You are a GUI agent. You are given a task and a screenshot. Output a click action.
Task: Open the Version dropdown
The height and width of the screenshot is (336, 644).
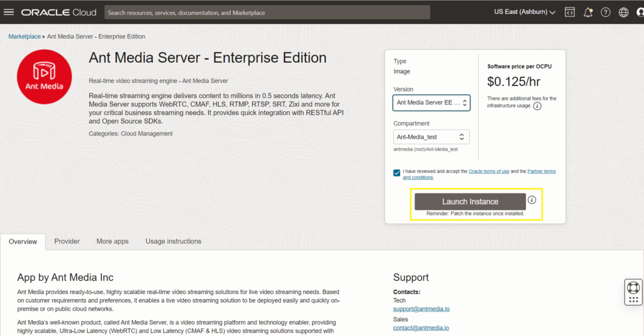point(431,102)
